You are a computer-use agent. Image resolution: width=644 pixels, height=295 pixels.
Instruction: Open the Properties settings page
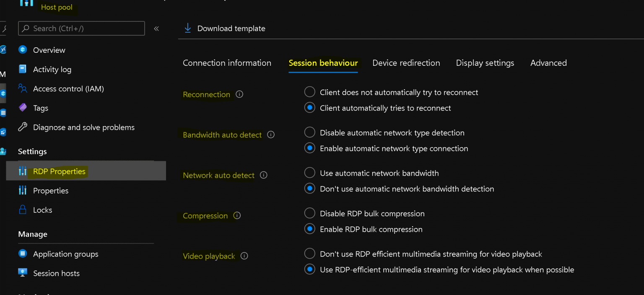point(50,190)
